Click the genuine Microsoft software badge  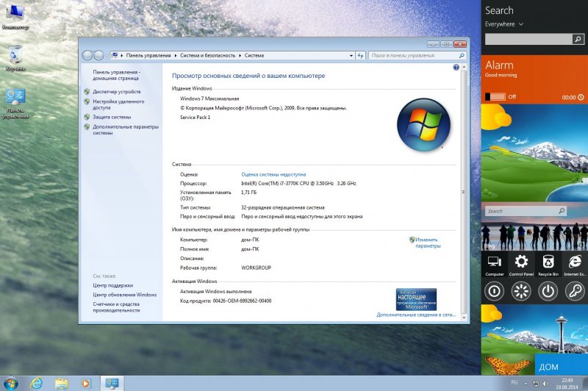click(x=416, y=299)
